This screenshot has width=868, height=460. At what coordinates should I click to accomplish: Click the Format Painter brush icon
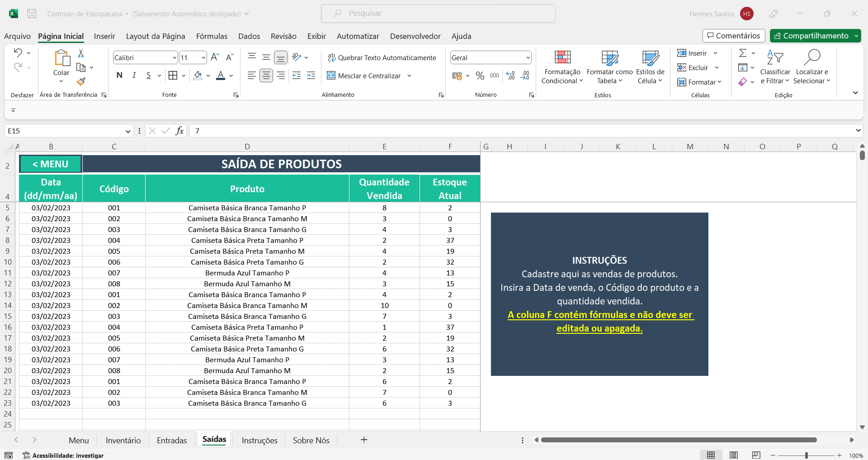pyautogui.click(x=81, y=81)
